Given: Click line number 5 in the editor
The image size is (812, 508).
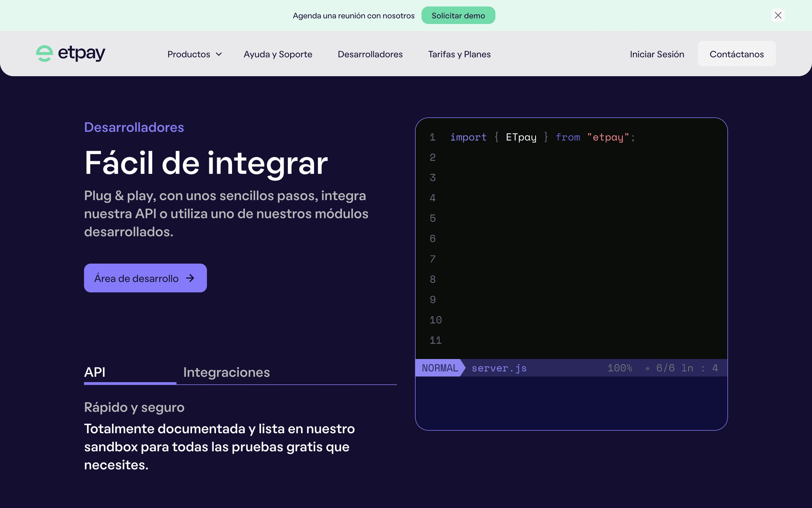Looking at the screenshot, I should [x=433, y=218].
